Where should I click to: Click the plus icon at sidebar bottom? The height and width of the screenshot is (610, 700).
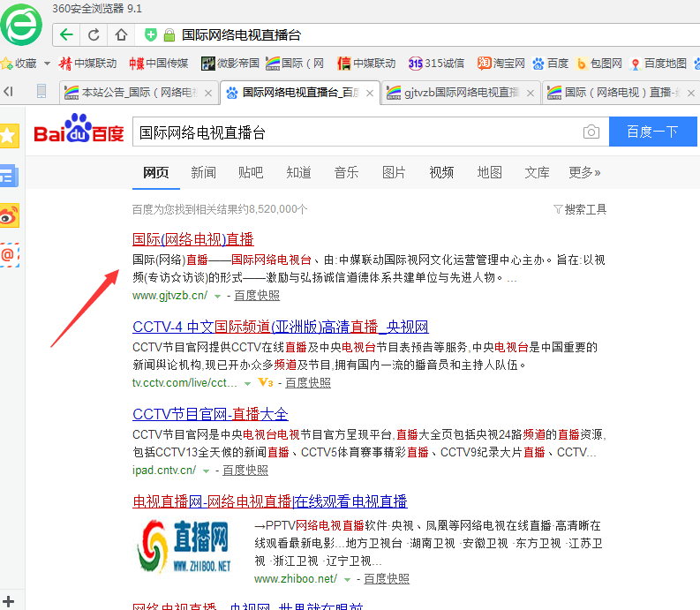8,601
